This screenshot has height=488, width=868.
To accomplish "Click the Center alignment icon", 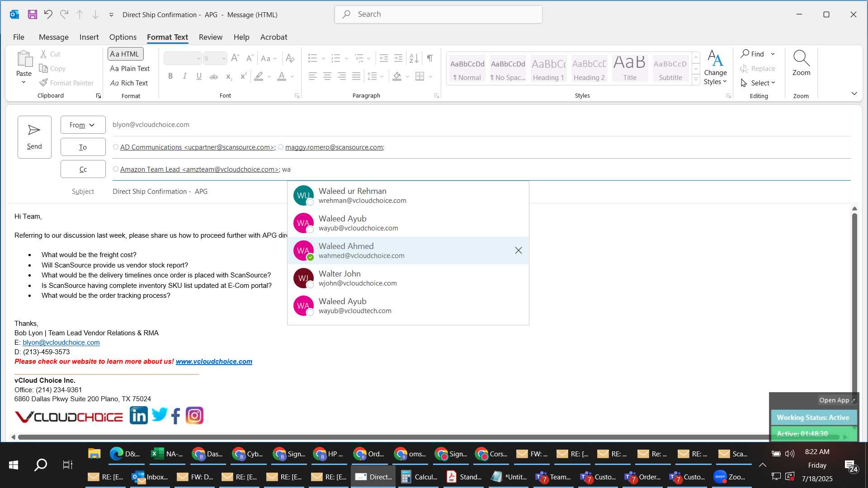I will coord(327,76).
